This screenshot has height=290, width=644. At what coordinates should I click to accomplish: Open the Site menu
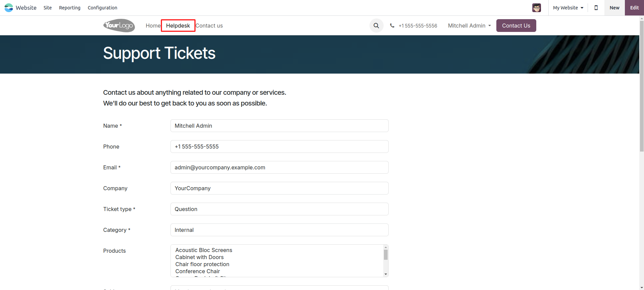[x=48, y=8]
